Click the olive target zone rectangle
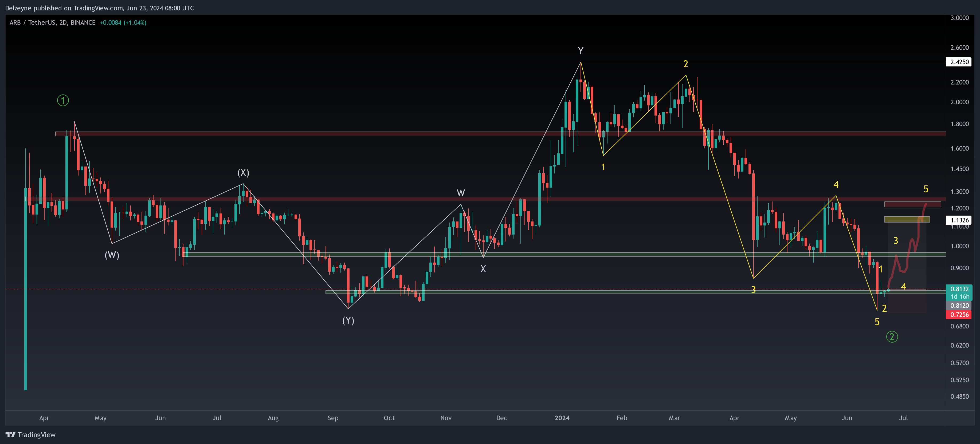This screenshot has height=444, width=980. click(907, 219)
